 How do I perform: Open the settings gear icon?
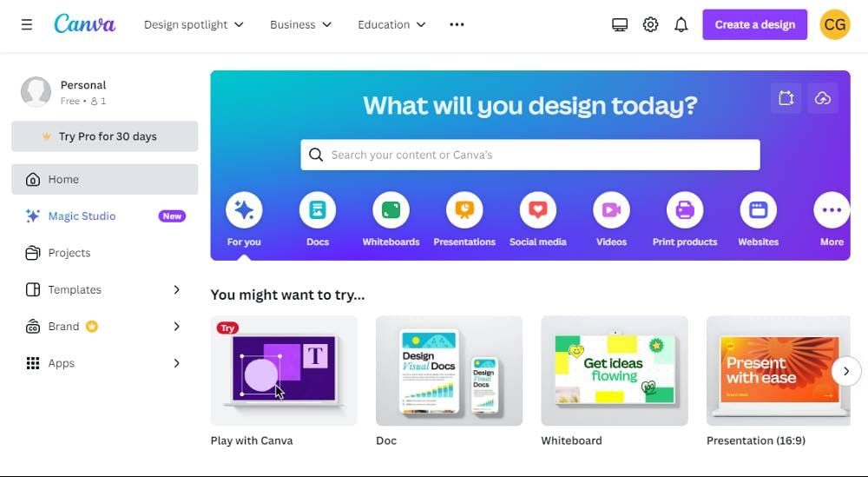[650, 24]
